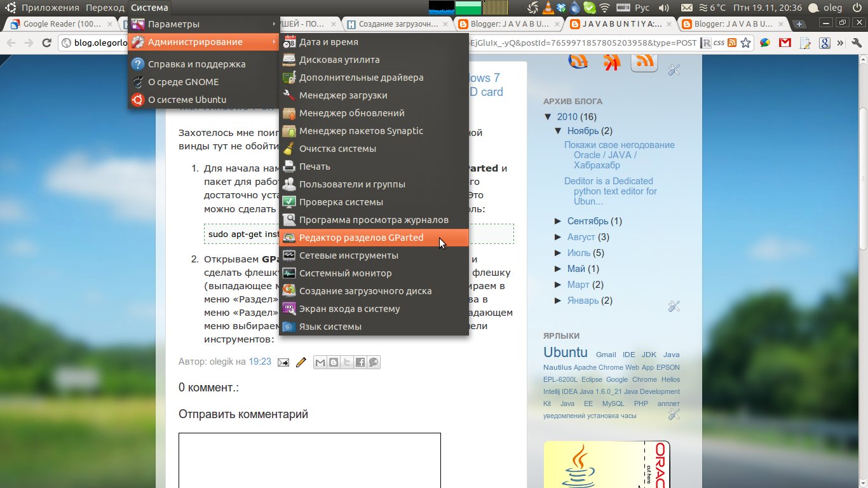The height and width of the screenshot is (488, 868).
Task: Share post via Gmail M button
Action: point(320,362)
